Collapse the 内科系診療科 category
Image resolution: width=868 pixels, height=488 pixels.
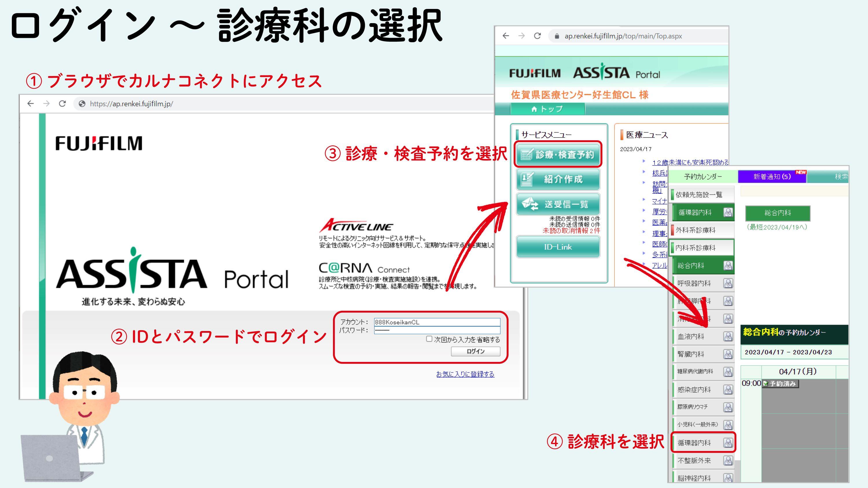(702, 248)
